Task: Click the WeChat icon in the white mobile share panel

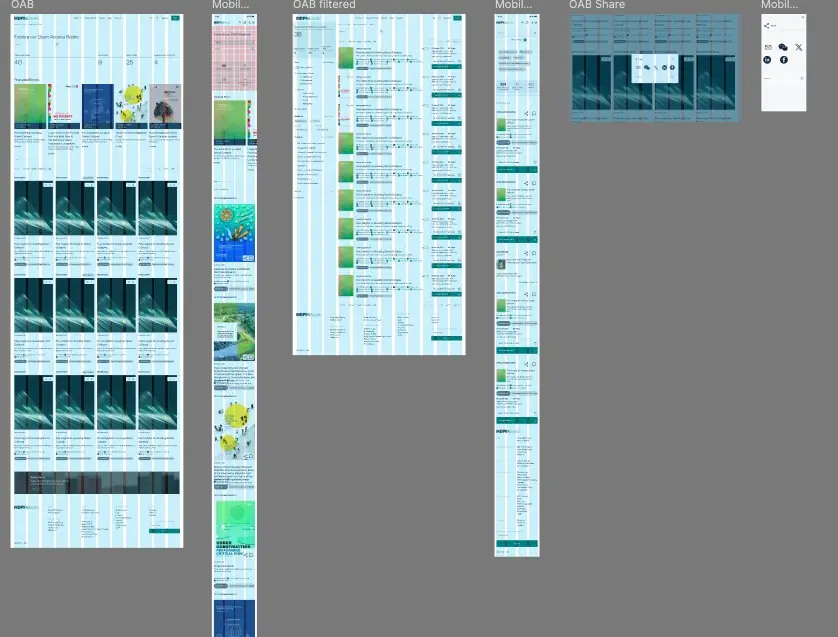Action: [x=783, y=48]
